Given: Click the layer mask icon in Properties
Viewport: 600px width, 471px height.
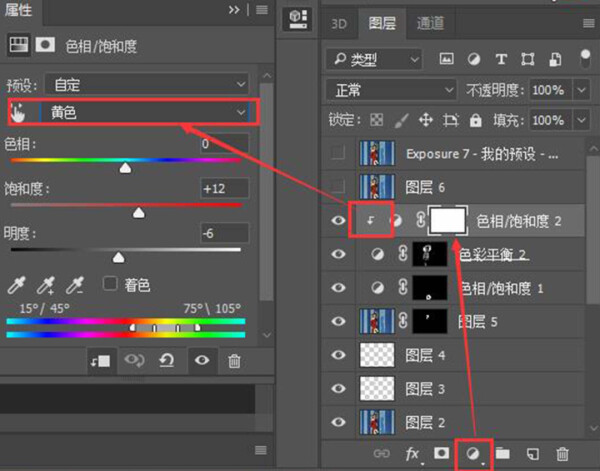Looking at the screenshot, I should [x=45, y=45].
